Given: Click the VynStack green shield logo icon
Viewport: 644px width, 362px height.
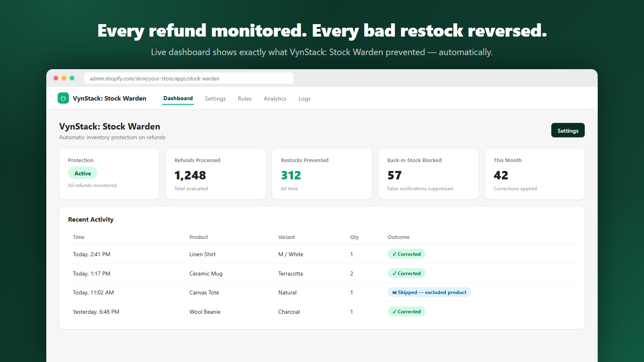Looking at the screenshot, I should tap(63, 99).
